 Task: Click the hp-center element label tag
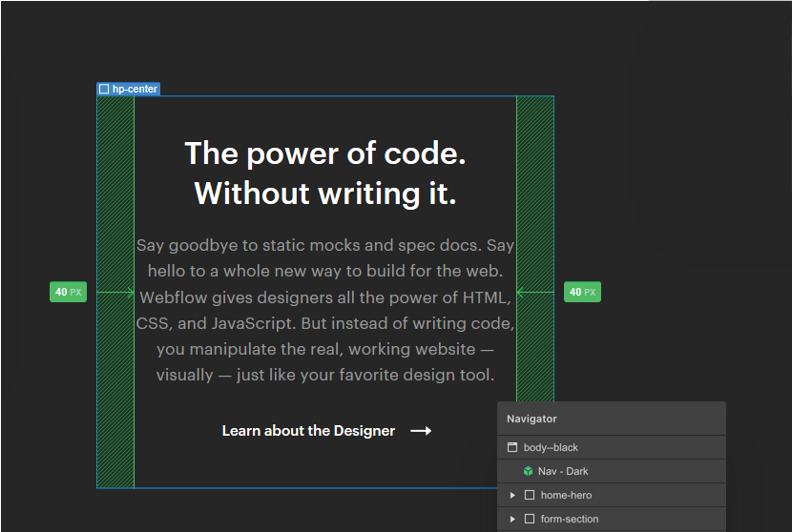pyautogui.click(x=128, y=89)
